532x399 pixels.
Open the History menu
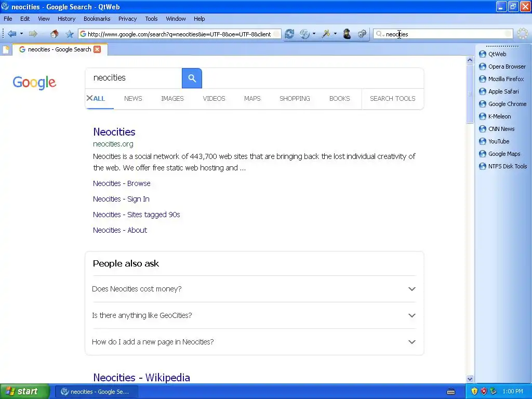[66, 19]
